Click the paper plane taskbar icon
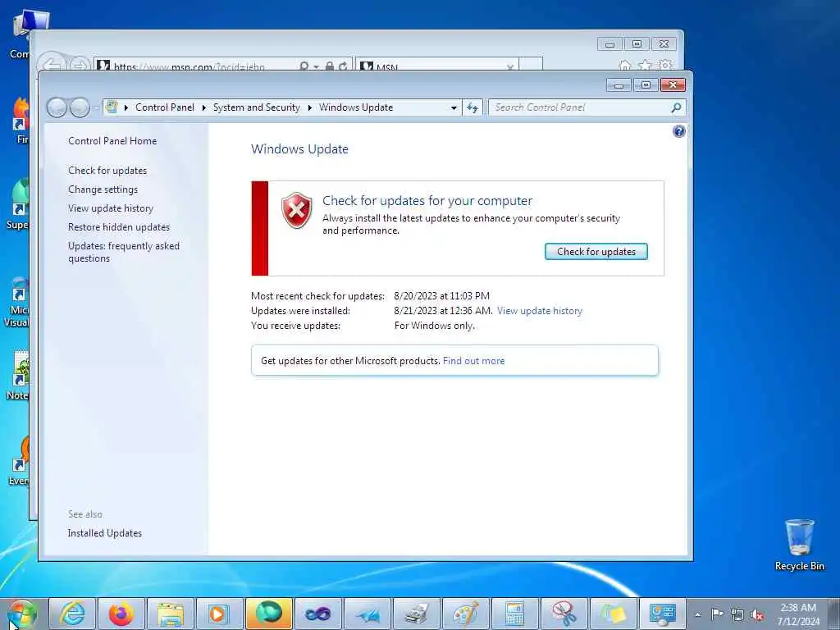The image size is (840, 630). pyautogui.click(x=367, y=614)
